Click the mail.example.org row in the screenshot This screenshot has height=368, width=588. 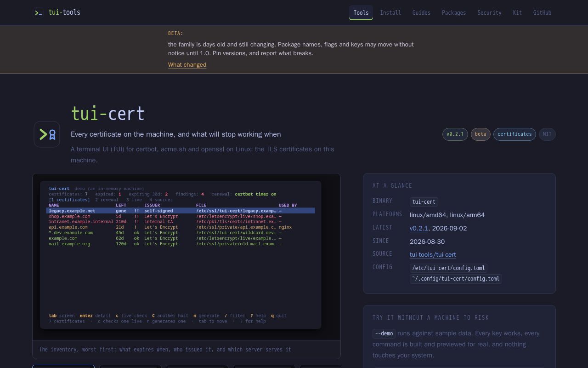click(181, 244)
